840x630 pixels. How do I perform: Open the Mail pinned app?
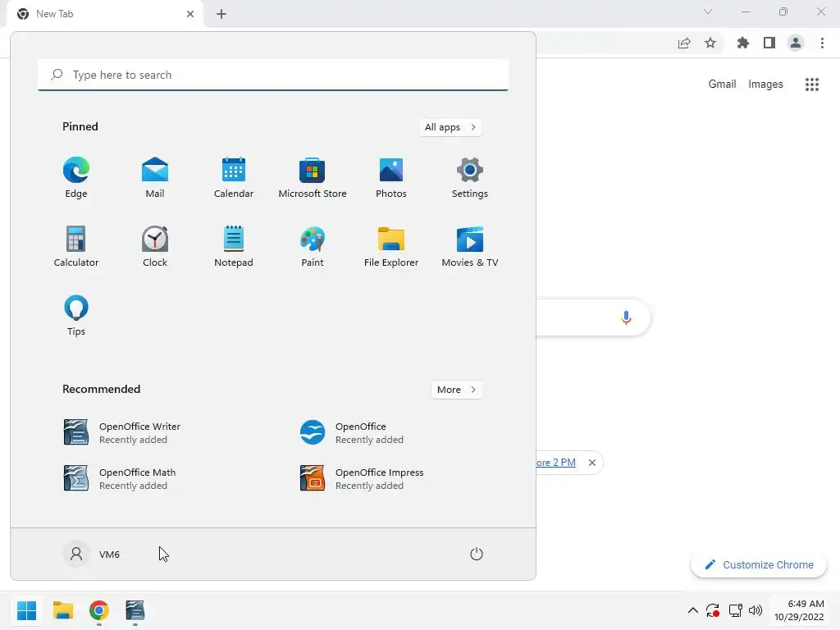tap(155, 178)
